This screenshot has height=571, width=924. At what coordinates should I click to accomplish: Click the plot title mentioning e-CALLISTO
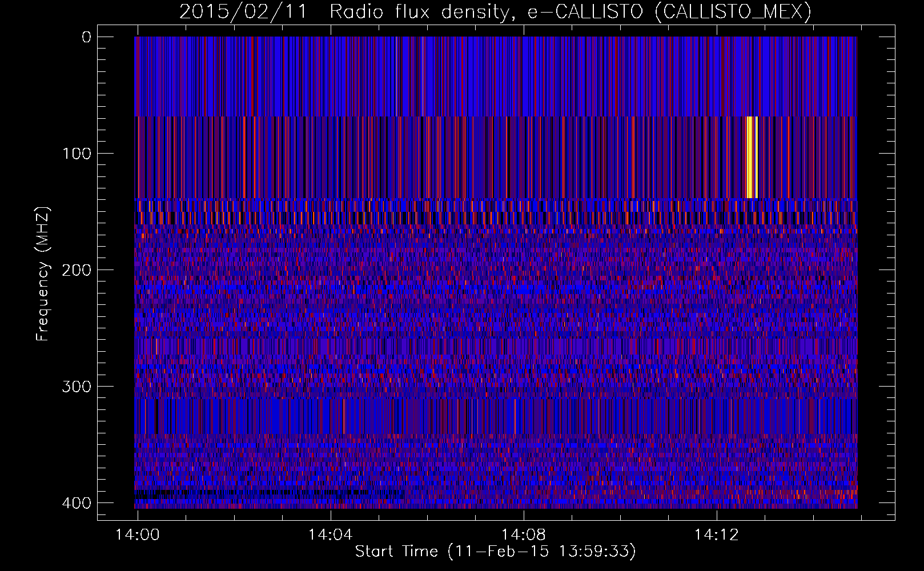click(495, 11)
